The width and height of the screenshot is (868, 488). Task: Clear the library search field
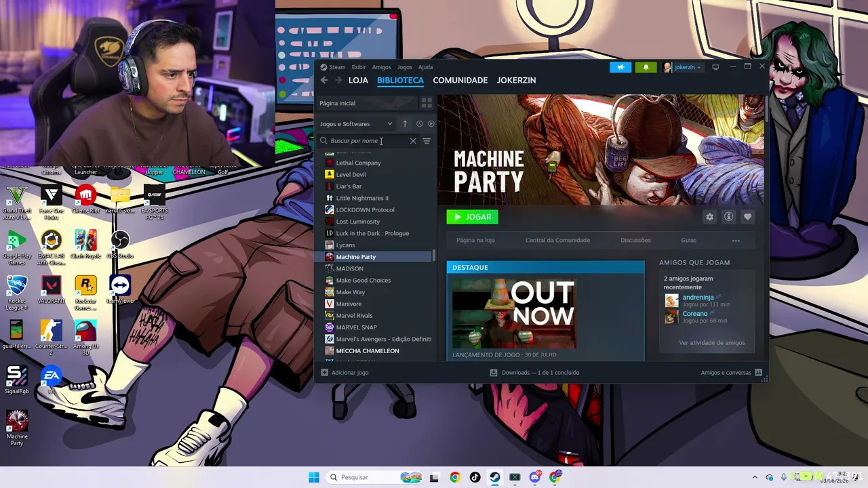413,141
